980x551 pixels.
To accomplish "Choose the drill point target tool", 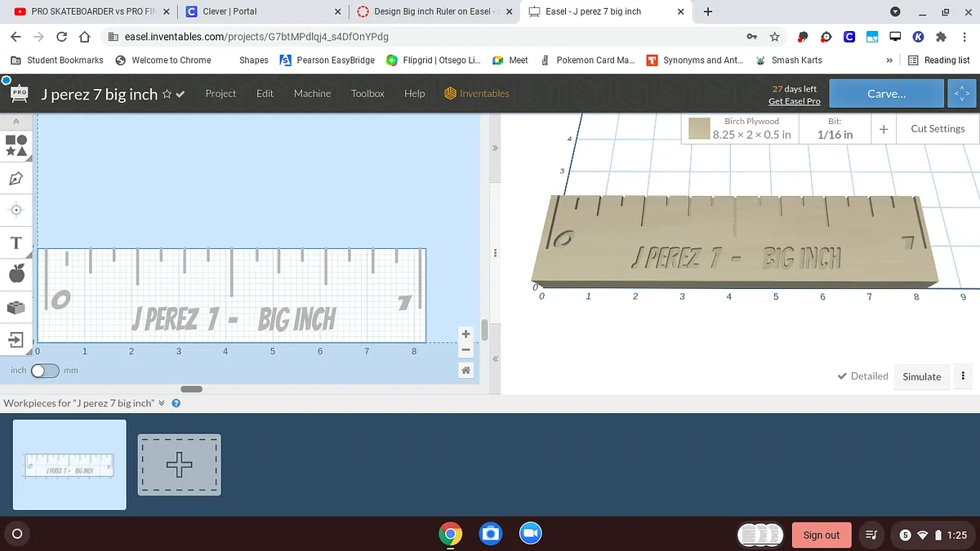I will pyautogui.click(x=16, y=210).
